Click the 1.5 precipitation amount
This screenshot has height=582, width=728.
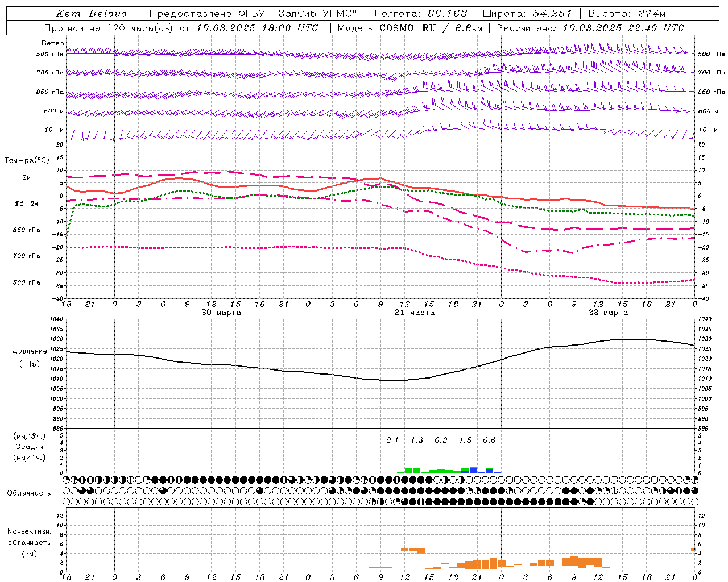tap(465, 440)
